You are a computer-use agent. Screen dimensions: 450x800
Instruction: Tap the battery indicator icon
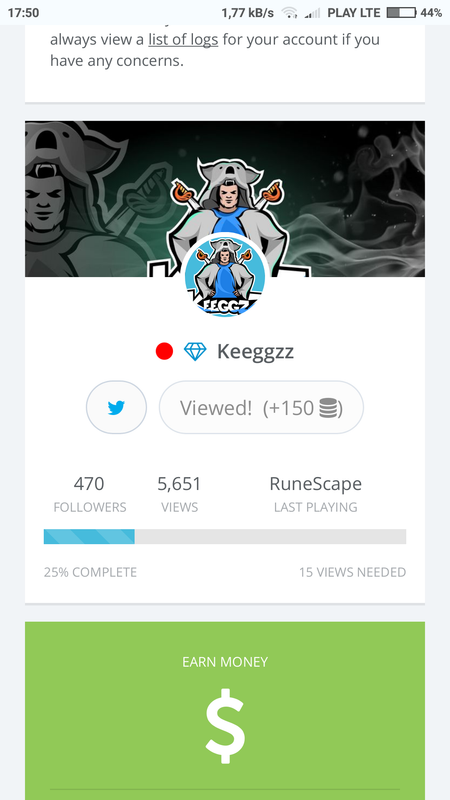pos(401,13)
